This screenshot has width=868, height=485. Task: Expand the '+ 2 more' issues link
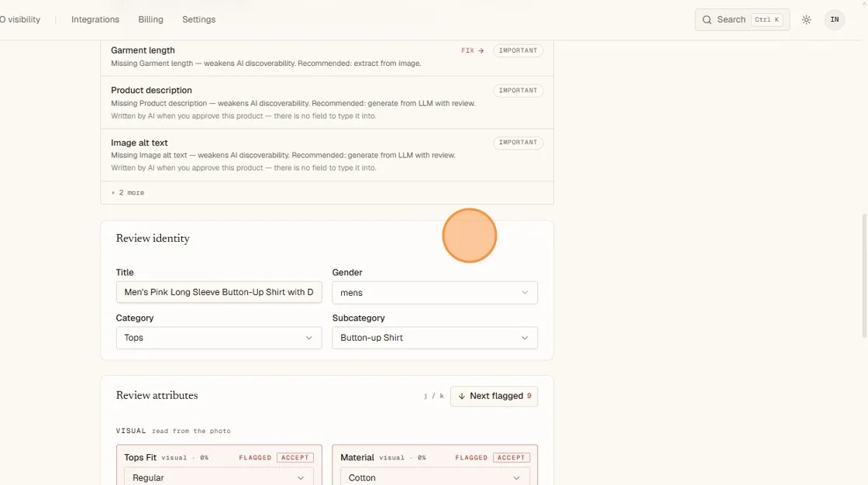click(128, 193)
